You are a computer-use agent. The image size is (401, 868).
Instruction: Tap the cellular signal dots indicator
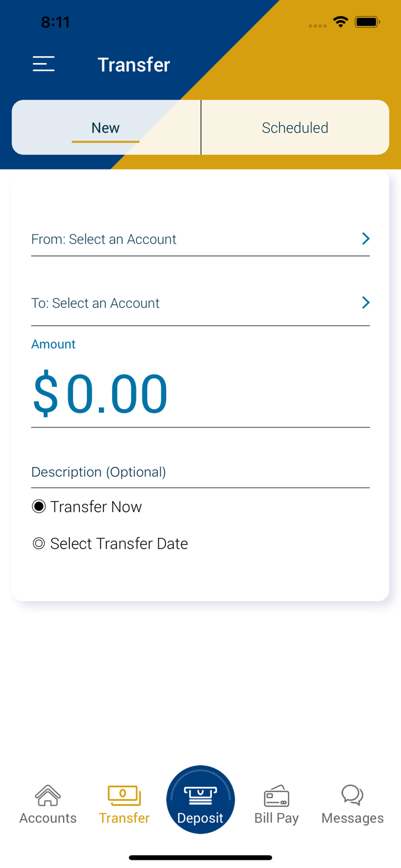pos(317,25)
